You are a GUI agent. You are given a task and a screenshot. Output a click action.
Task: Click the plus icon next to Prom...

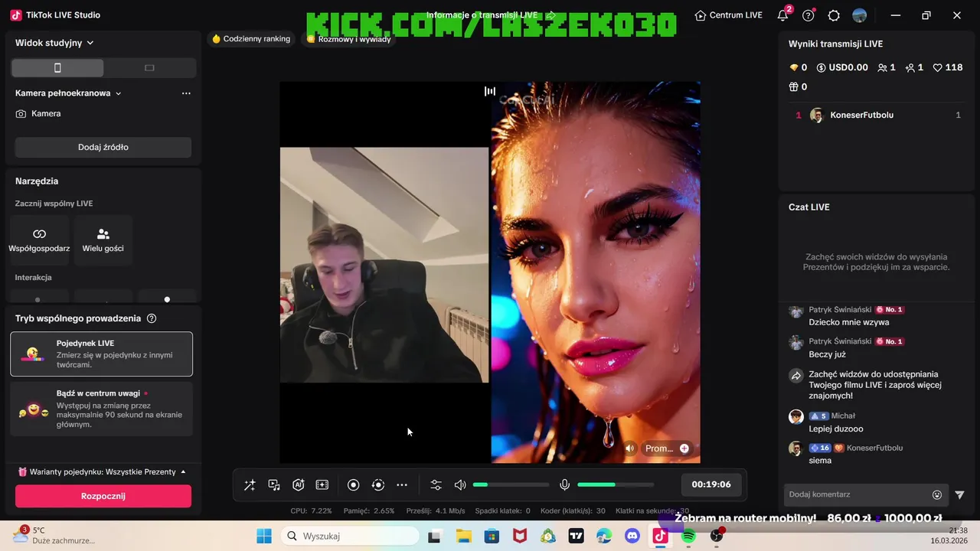tap(684, 448)
